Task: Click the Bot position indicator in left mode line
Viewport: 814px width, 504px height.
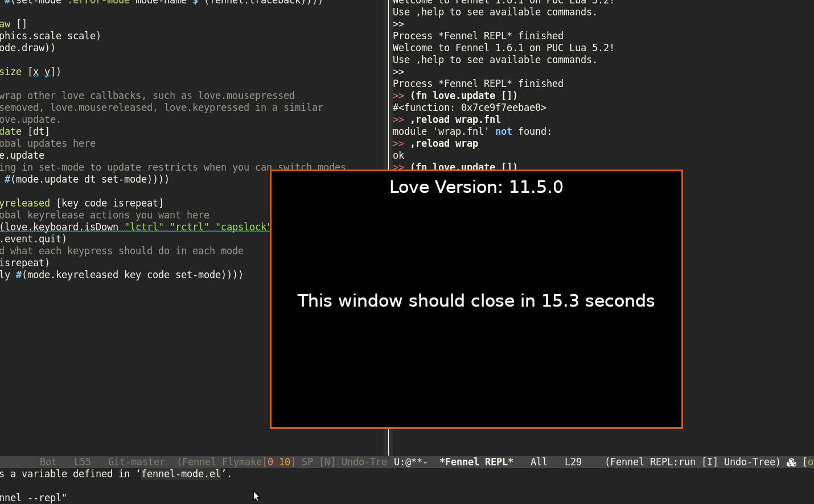Action: pos(48,462)
